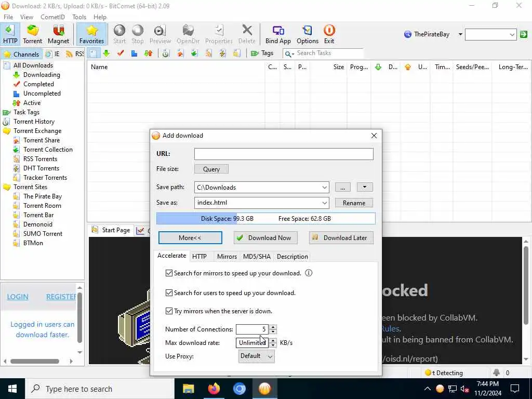The height and width of the screenshot is (399, 532).
Task: Click the Stop toolbar icon
Action: 137,34
